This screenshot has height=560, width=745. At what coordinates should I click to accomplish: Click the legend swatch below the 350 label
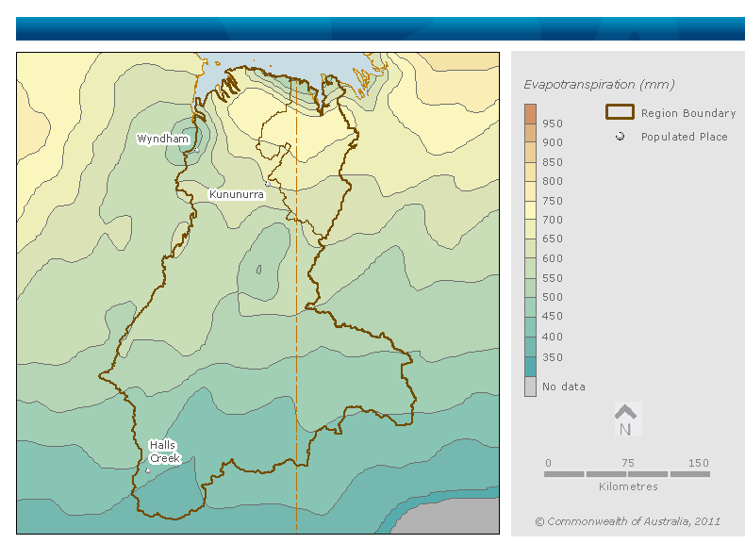[530, 367]
